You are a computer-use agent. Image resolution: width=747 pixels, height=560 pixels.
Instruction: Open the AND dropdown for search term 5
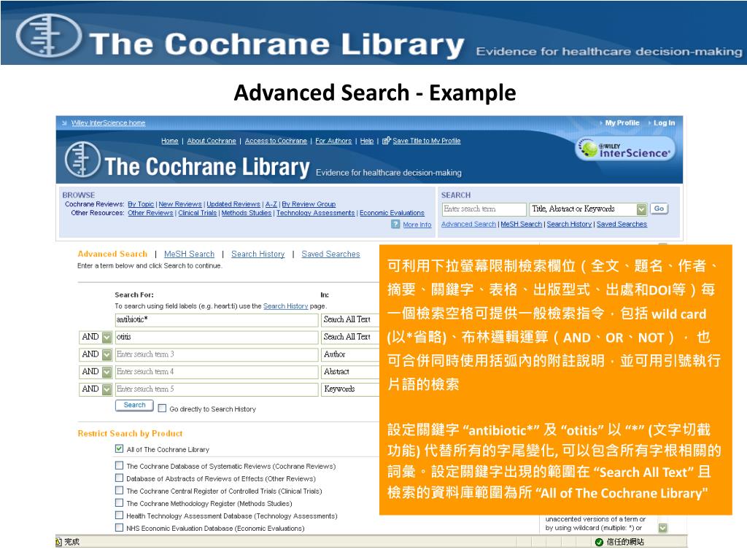96,389
